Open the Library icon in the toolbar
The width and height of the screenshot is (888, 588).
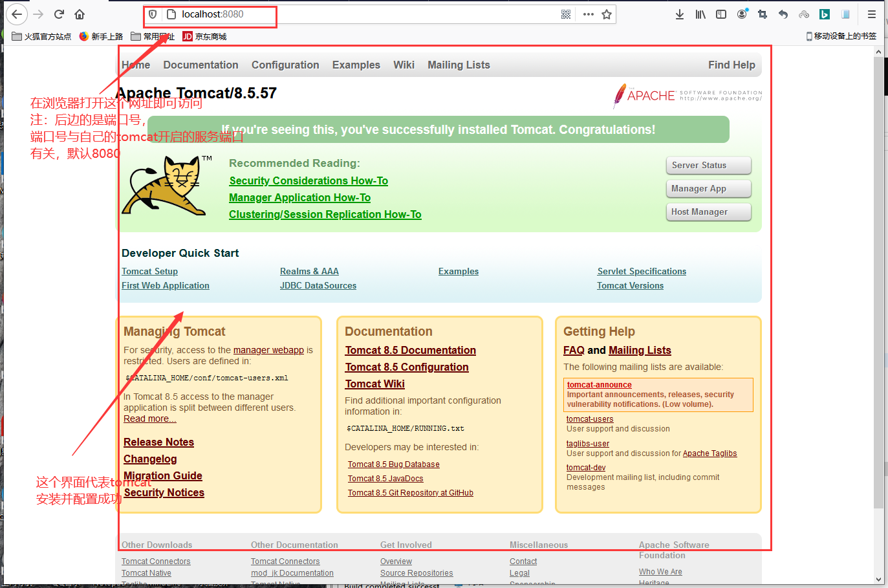pyautogui.click(x=700, y=14)
